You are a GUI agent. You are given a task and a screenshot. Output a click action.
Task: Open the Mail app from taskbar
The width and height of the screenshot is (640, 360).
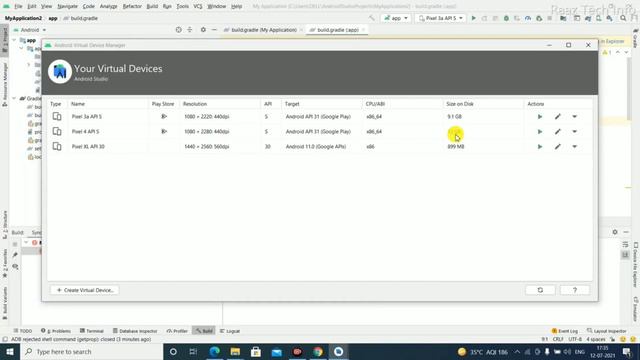(x=276, y=351)
